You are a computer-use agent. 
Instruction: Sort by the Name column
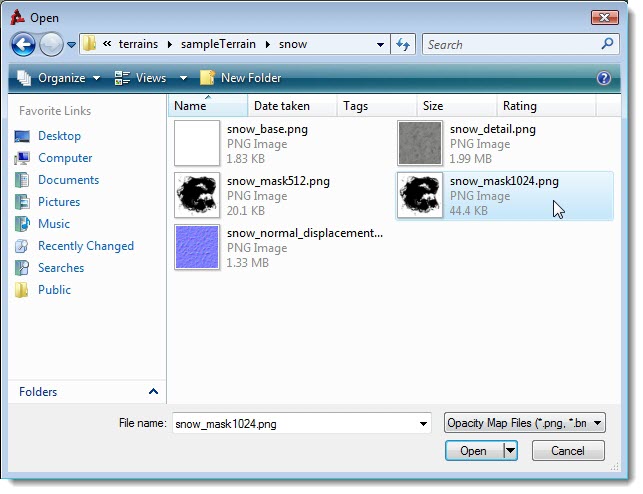coord(208,106)
